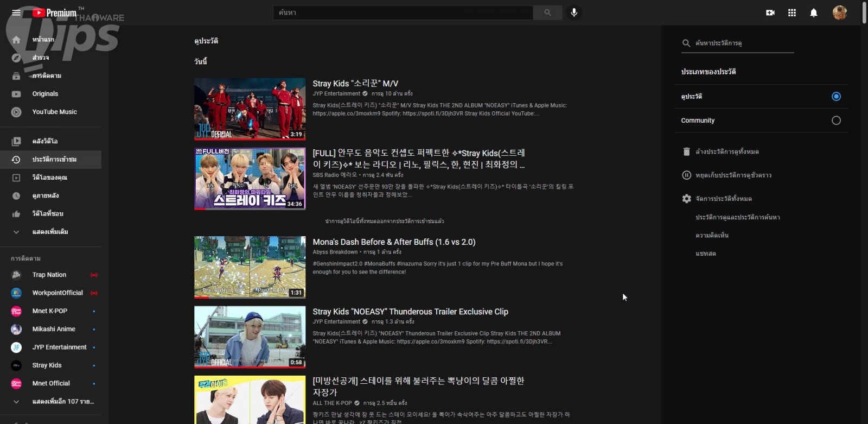Play the Stray Kids "소리꾼" M/V thumbnail

(x=250, y=109)
